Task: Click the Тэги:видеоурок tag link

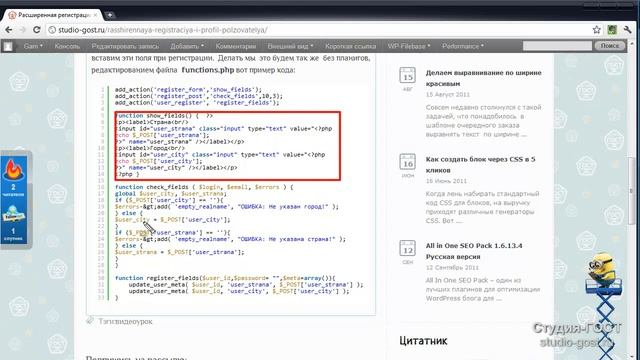Action: coord(125,322)
